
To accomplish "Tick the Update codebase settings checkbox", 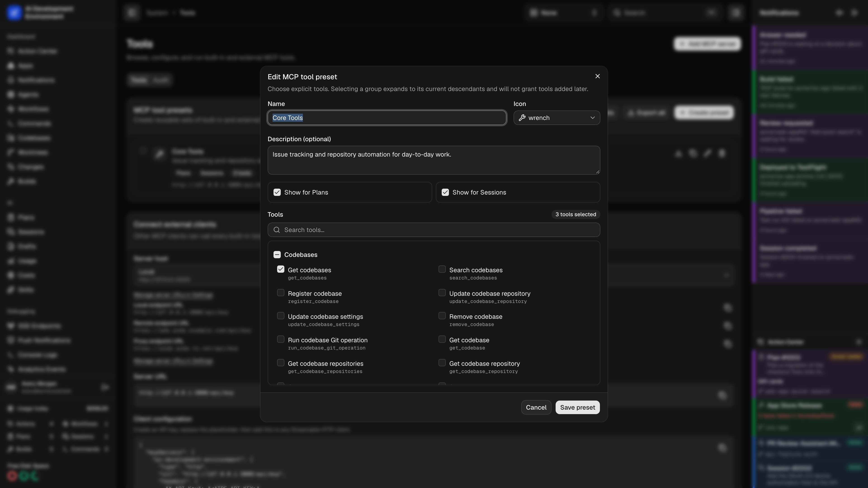I will point(281,316).
